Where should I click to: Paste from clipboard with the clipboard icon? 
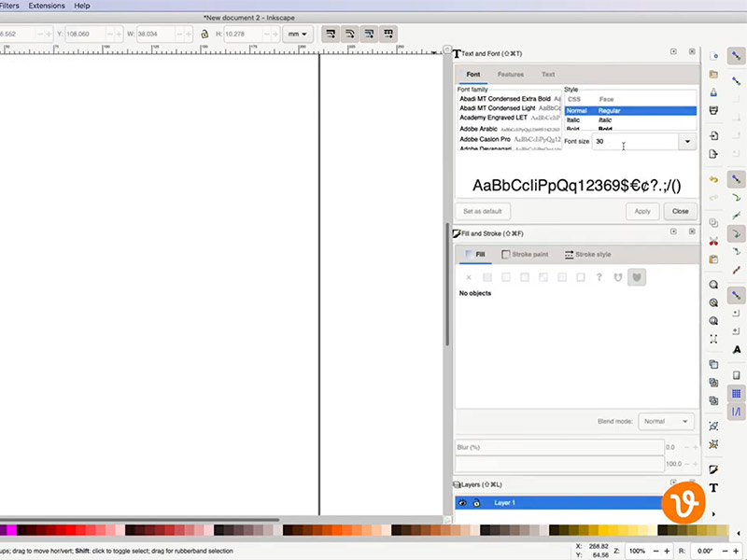pos(713,259)
